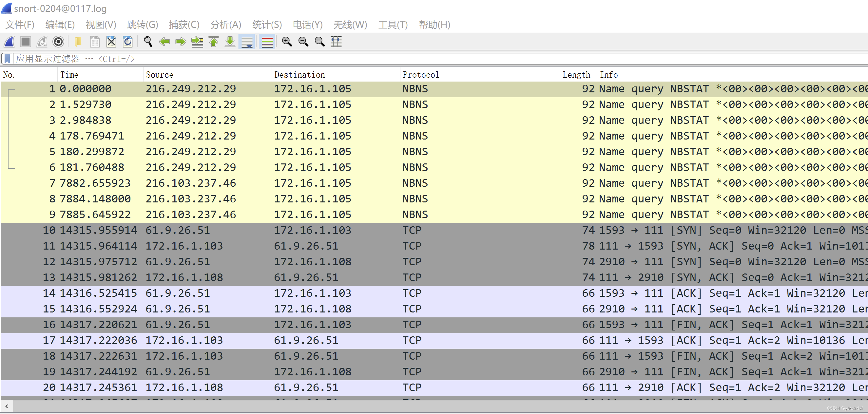868x414 pixels.
Task: Open the 编辑(E) menu
Action: pos(60,25)
